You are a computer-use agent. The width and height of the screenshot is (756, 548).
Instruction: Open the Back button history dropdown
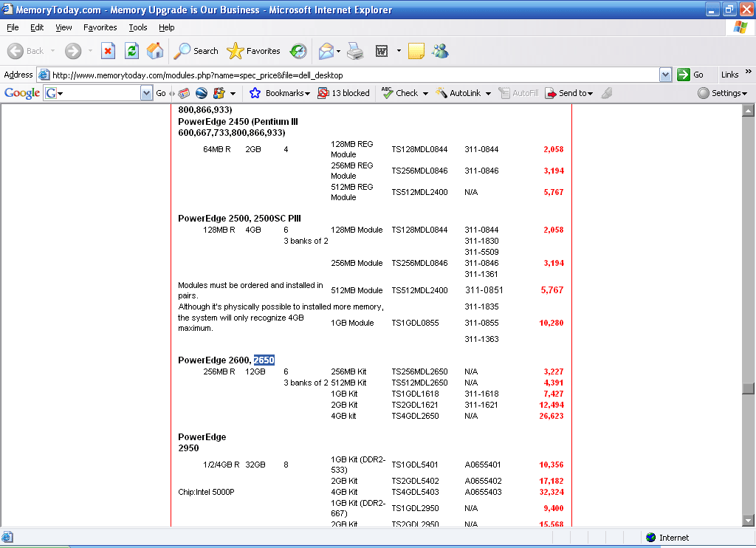tap(52, 51)
